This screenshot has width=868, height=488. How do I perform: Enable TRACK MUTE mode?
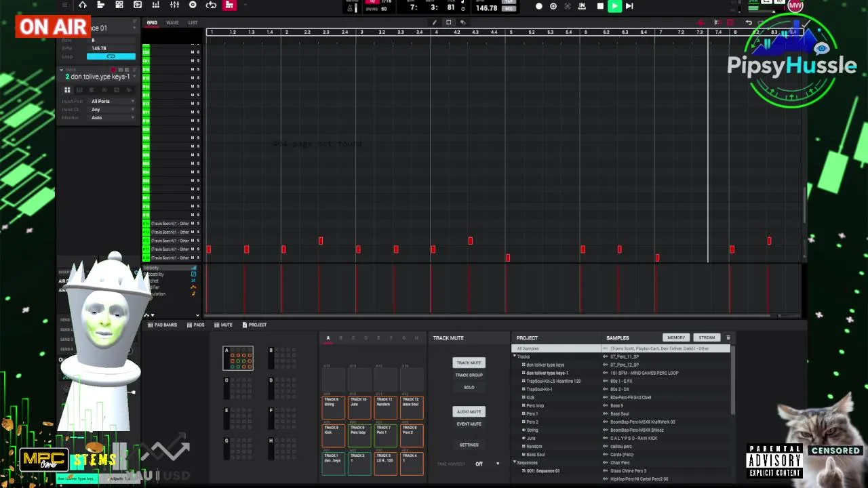(x=469, y=363)
